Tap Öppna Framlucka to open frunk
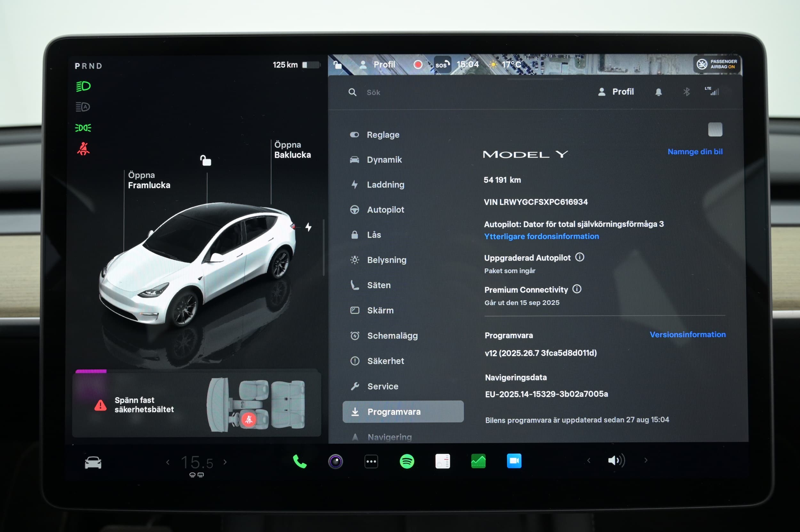This screenshot has width=800, height=532. click(x=149, y=180)
